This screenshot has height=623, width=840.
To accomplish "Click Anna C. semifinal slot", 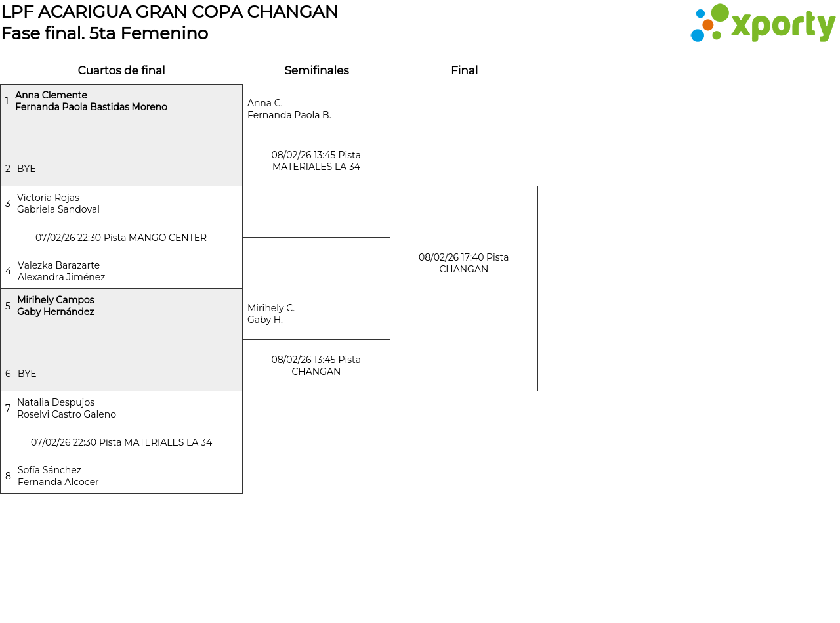I will coord(289,109).
